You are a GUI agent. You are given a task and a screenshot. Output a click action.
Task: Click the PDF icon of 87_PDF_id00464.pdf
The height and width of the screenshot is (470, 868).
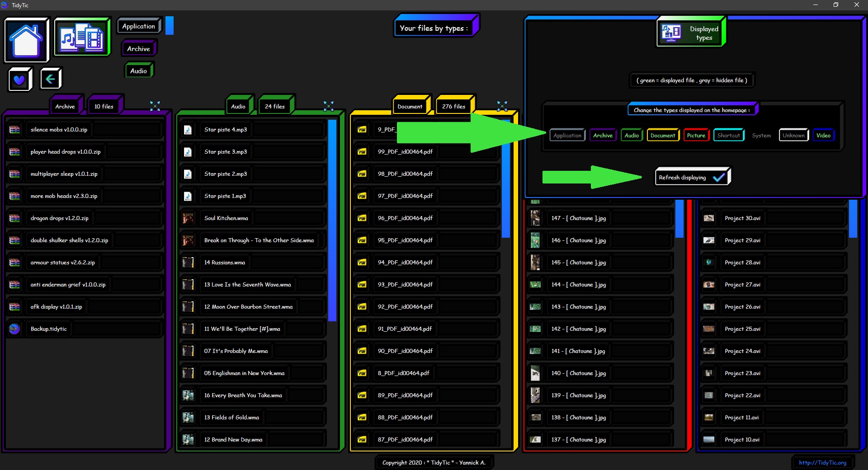pos(362,440)
